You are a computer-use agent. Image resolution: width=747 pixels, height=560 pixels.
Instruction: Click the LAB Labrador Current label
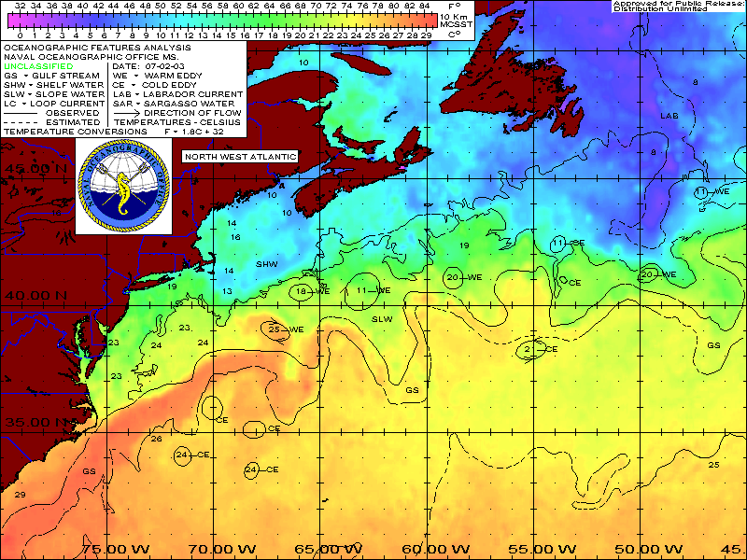click(x=669, y=116)
